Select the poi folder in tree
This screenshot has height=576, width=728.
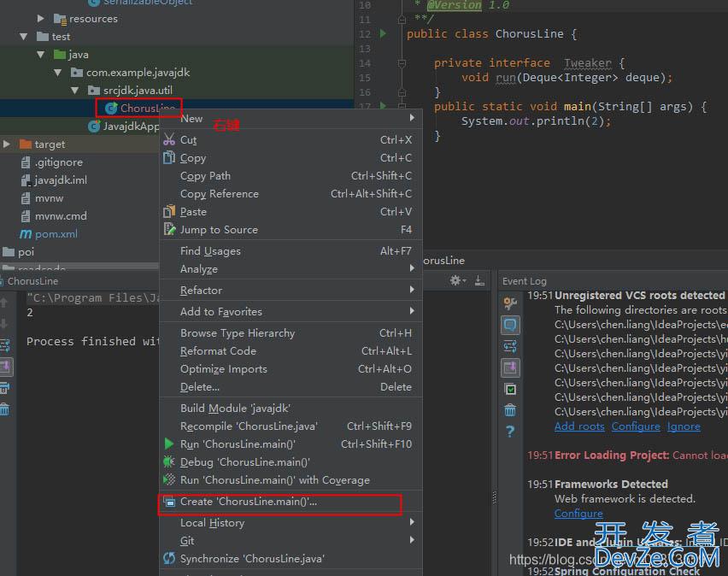pos(19,252)
